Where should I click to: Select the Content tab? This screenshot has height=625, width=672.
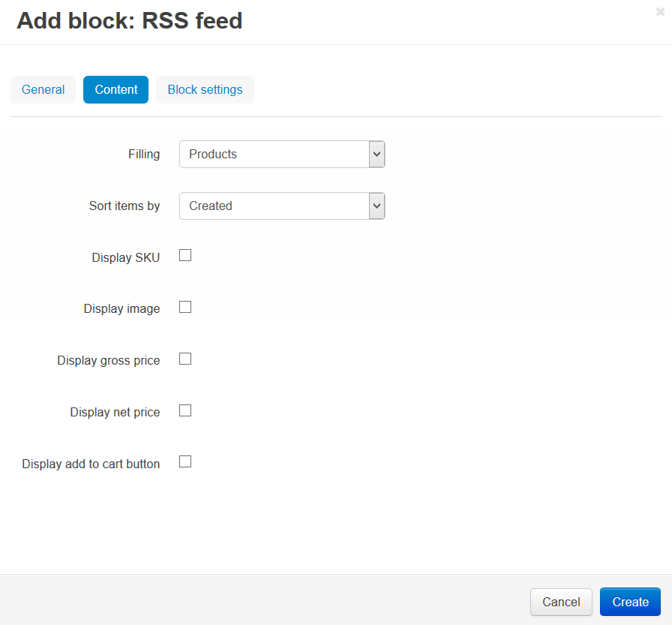(115, 89)
